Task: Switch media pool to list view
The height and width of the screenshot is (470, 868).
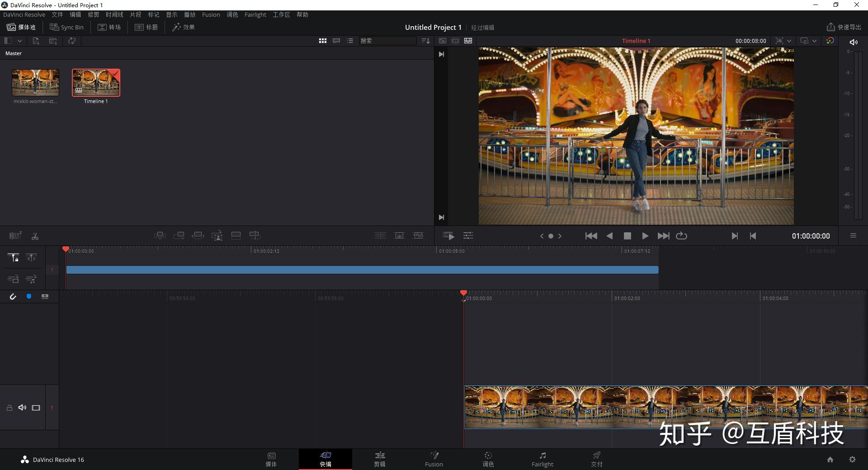Action: (x=350, y=41)
